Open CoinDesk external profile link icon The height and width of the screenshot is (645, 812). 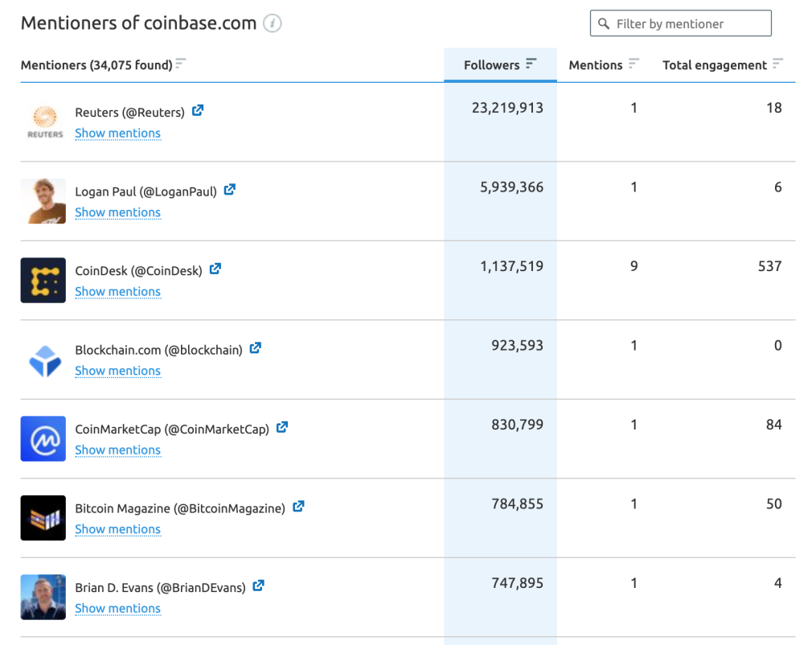[215, 269]
